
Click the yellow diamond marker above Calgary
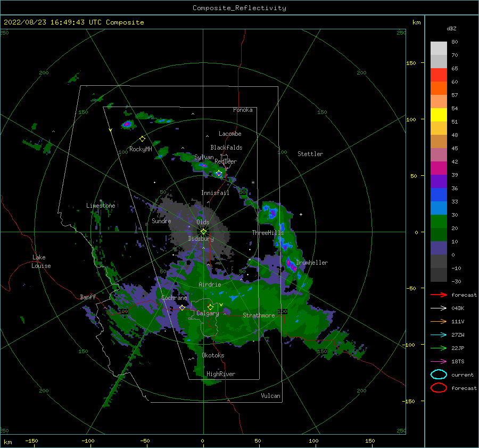coord(210,307)
